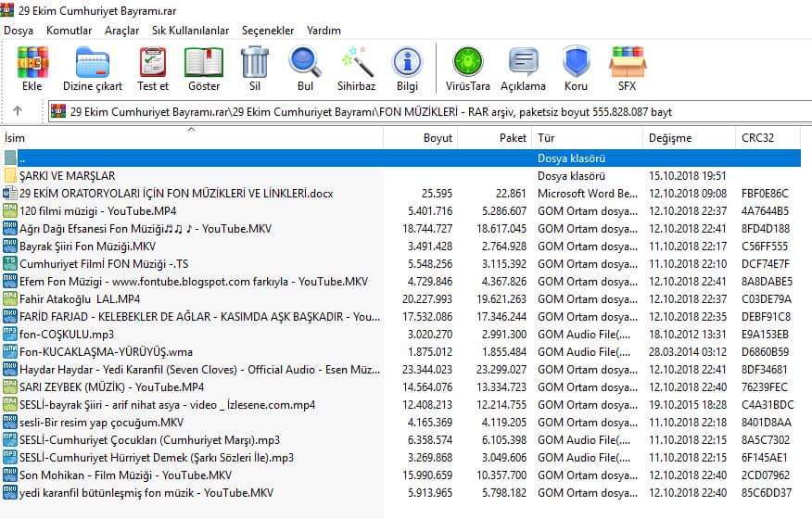
Task: Start VirüsTara virus scan
Action: [467, 68]
